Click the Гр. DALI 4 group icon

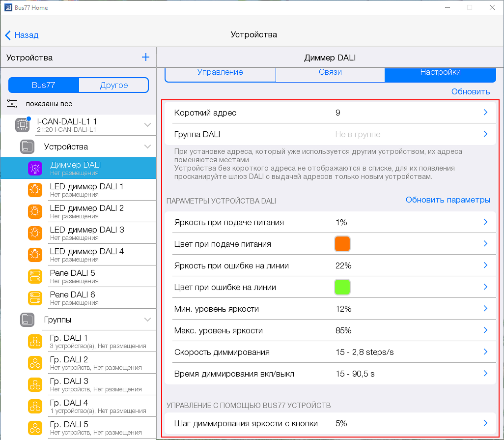click(35, 406)
